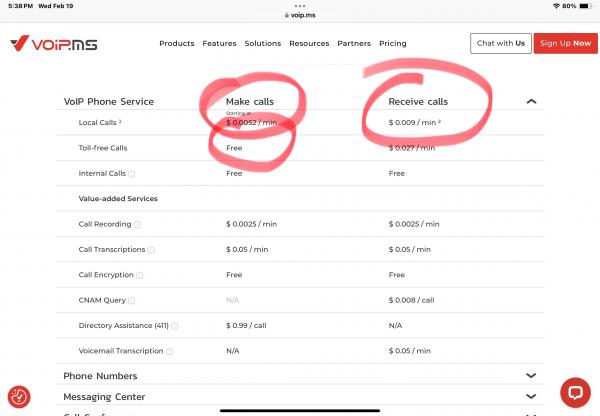Show info for Internal Calls
The height and width of the screenshot is (416, 600).
pos(132,174)
